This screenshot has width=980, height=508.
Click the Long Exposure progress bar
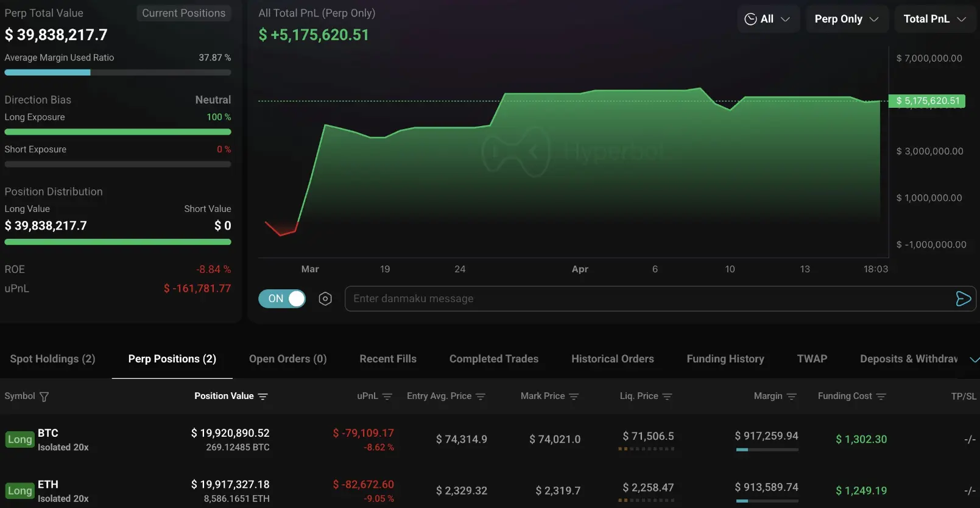(118, 132)
